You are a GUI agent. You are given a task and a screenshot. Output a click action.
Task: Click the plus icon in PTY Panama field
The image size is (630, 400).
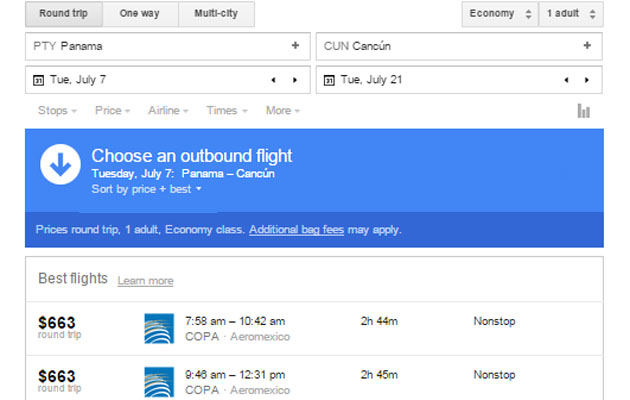point(295,45)
